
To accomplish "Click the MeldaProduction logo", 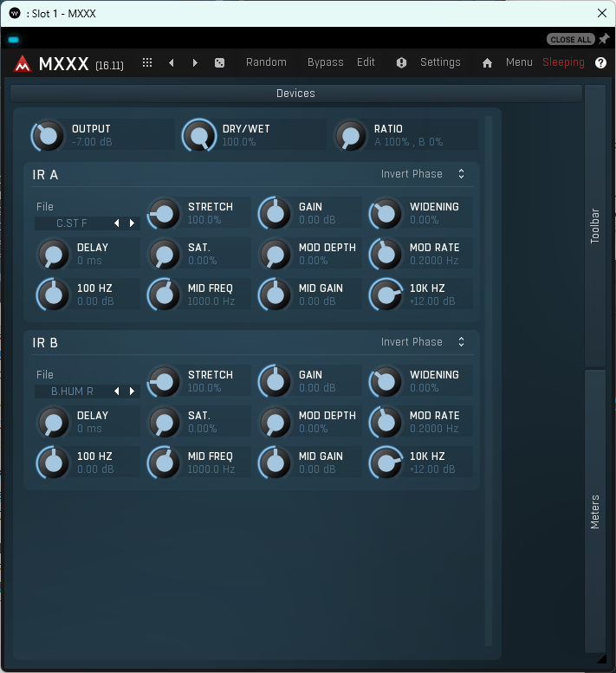I will [x=23, y=63].
